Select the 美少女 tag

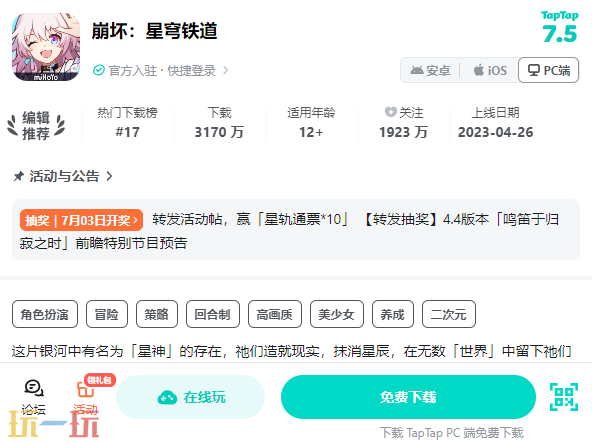[x=336, y=314]
